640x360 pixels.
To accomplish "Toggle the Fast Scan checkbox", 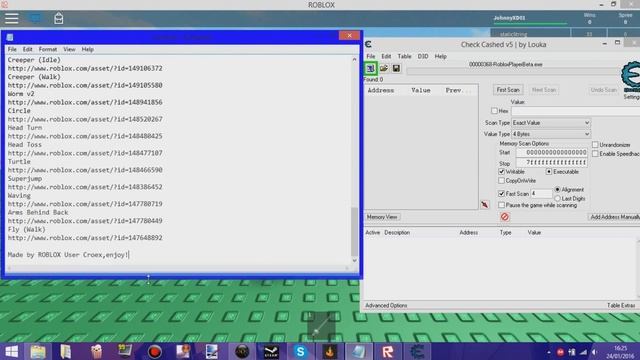I will click(502, 193).
